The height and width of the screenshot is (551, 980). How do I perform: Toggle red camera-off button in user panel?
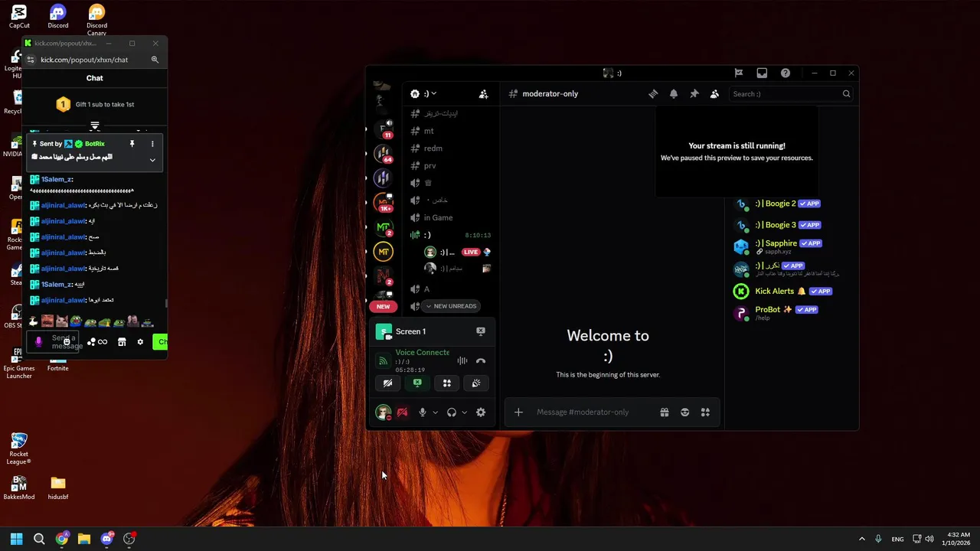(402, 412)
